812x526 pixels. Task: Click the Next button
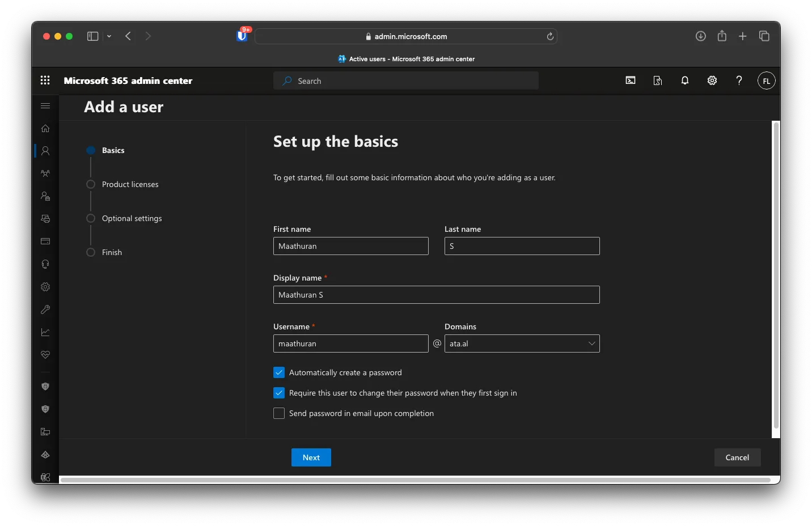[311, 457]
